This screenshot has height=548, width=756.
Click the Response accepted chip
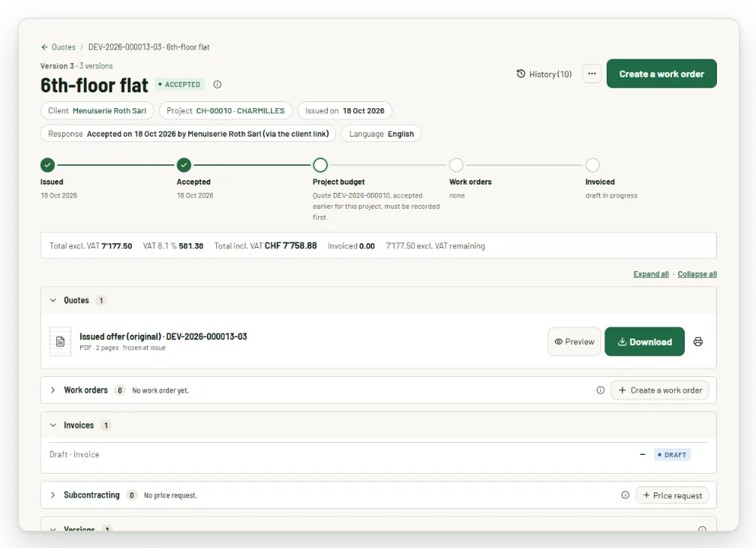point(188,134)
